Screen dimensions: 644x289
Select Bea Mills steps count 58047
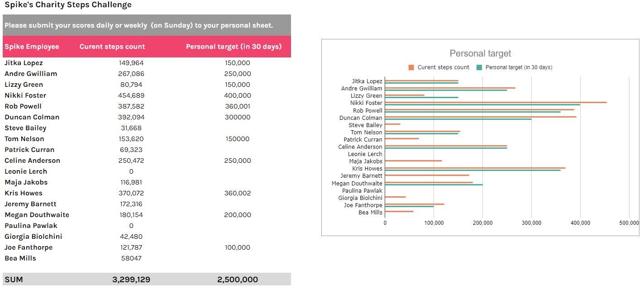[x=131, y=258]
